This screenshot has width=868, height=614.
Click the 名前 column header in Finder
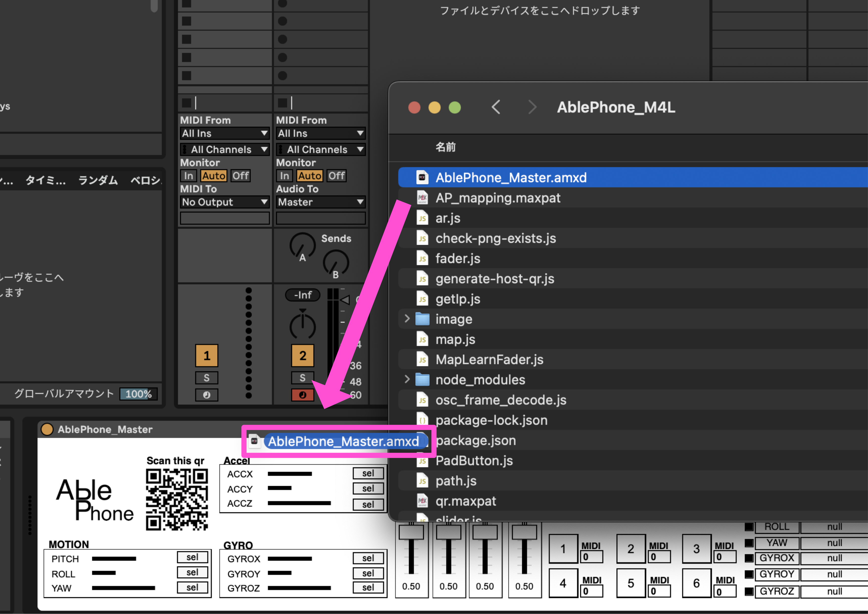[x=445, y=147]
